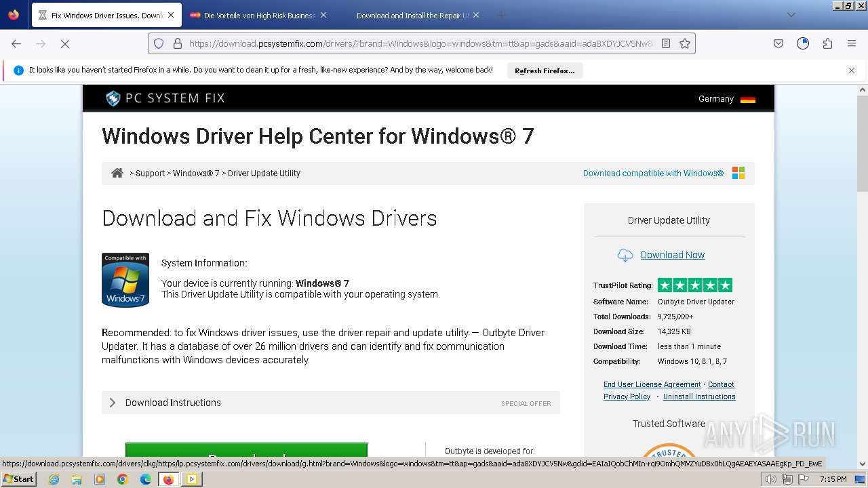This screenshot has height=488, width=868.
Task: Close the 'Download and Install the Repair' tab
Action: click(x=476, y=15)
